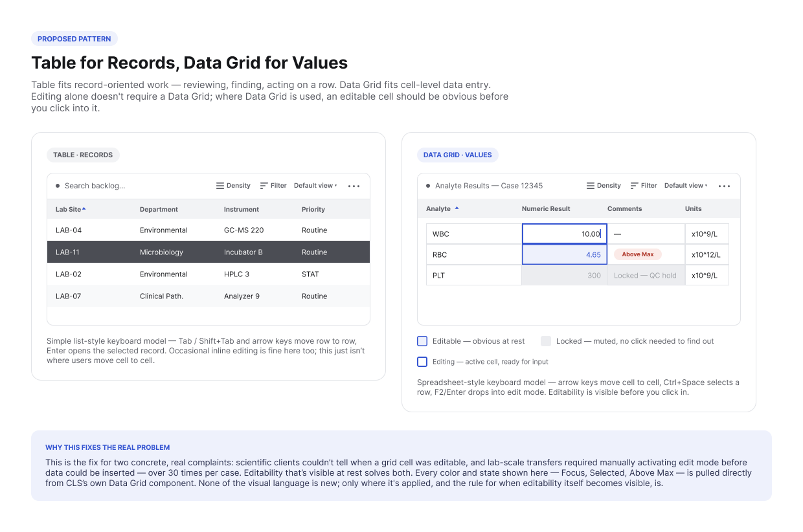Click the Clinical Path. department cell
Image resolution: width=803 pixels, height=532 pixels.
pyautogui.click(x=161, y=296)
